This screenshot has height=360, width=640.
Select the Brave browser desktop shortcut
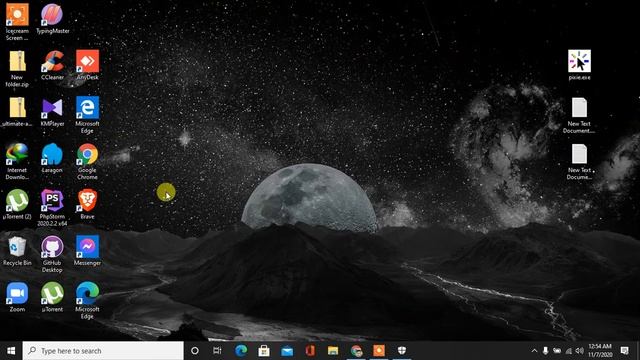click(x=87, y=205)
